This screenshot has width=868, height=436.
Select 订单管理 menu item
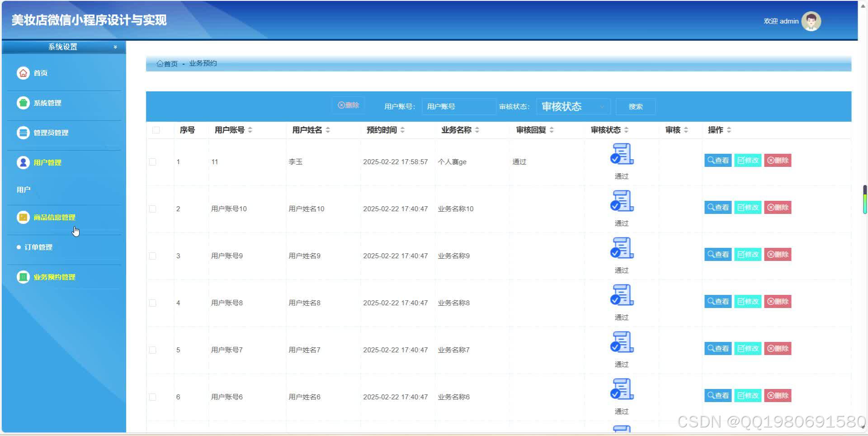point(38,247)
